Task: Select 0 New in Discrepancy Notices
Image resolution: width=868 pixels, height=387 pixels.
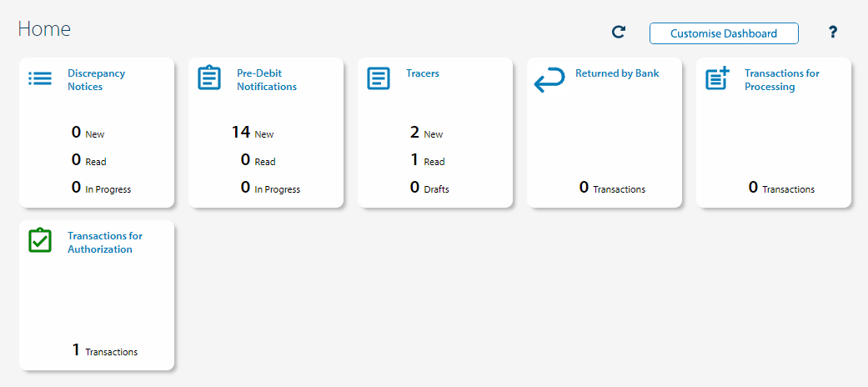Action: (x=88, y=133)
